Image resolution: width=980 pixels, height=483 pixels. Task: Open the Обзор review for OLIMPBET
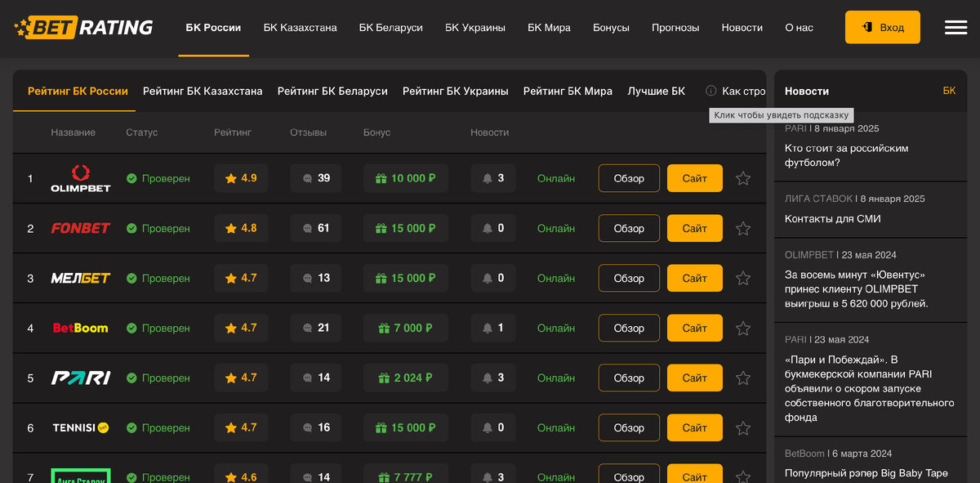point(629,178)
